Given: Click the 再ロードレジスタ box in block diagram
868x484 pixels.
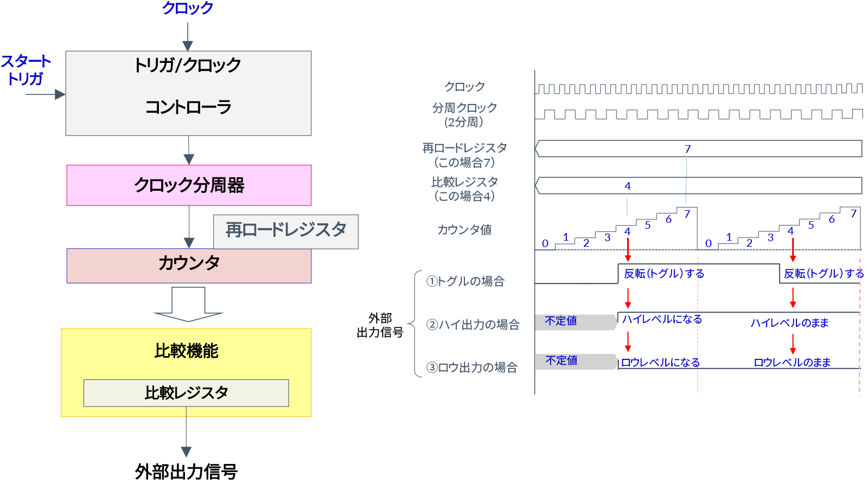Looking at the screenshot, I should 286,231.
